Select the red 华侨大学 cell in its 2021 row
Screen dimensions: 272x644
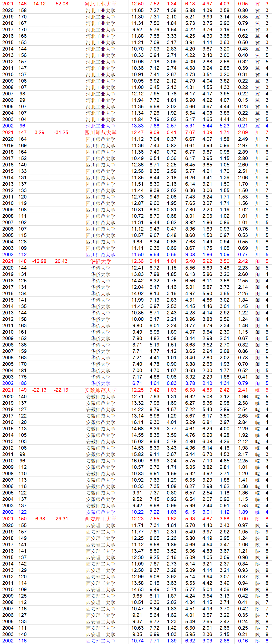pyautogui.click(x=100, y=261)
